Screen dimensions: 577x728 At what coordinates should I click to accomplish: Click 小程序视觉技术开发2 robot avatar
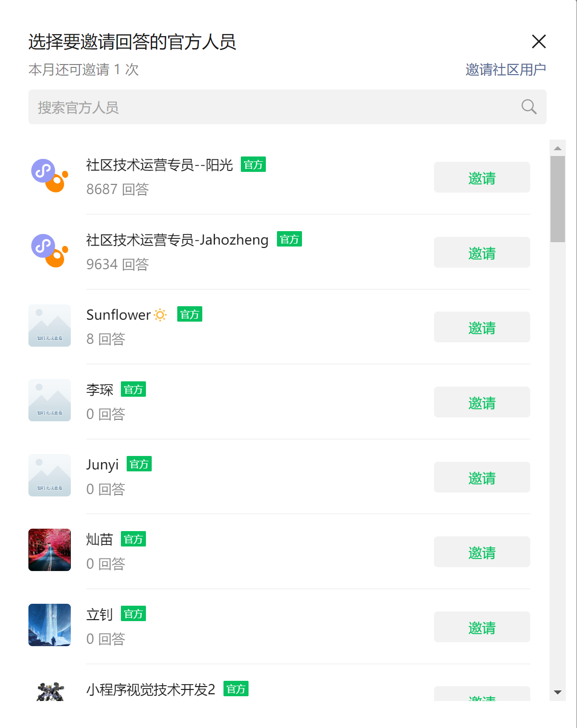pyautogui.click(x=50, y=691)
